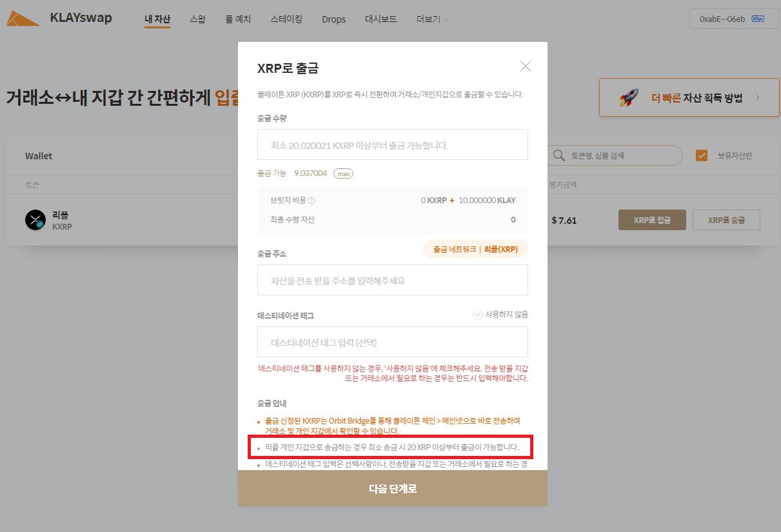Open the banner arrow for 자산 획득 방법
781x532 pixels.
tap(758, 98)
